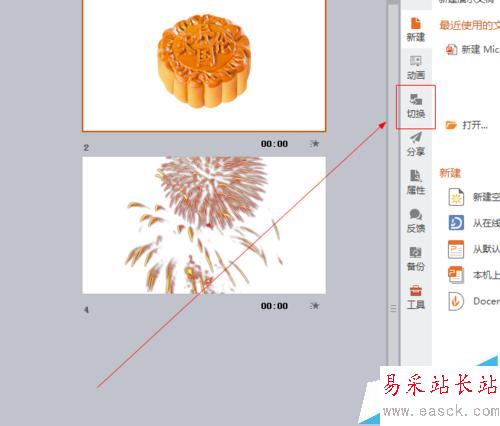The height and width of the screenshot is (426, 500).
Task: Click the star icon under slide 2
Action: pyautogui.click(x=314, y=144)
